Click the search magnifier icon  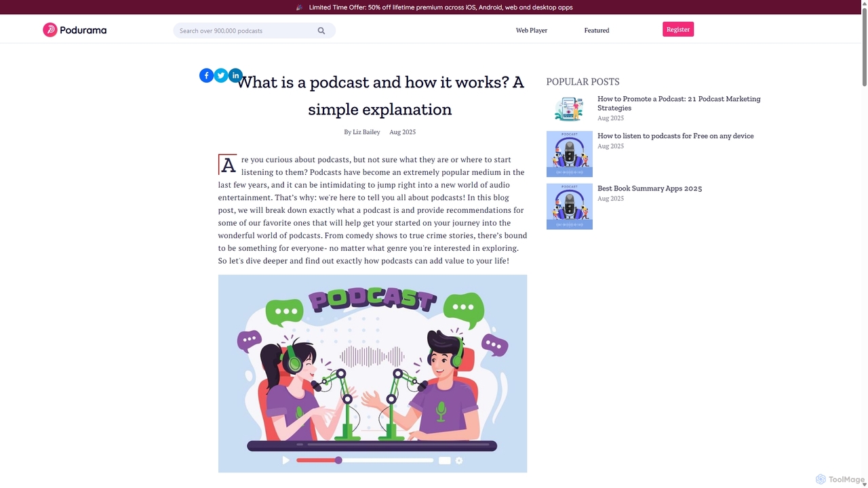(321, 30)
